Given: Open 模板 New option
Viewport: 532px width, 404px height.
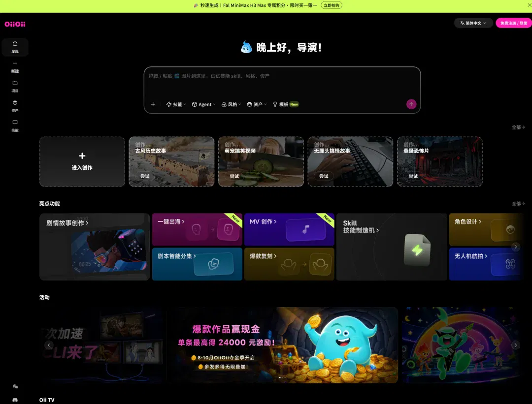Looking at the screenshot, I should [285, 104].
